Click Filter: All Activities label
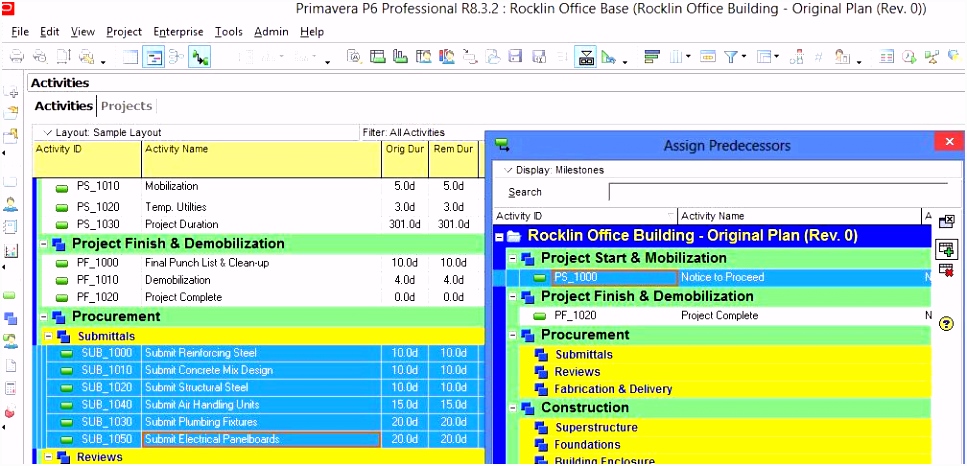The image size is (967, 466). coord(403,133)
